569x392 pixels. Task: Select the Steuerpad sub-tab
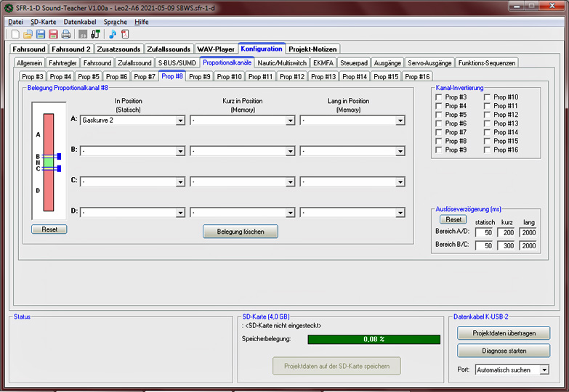click(353, 62)
